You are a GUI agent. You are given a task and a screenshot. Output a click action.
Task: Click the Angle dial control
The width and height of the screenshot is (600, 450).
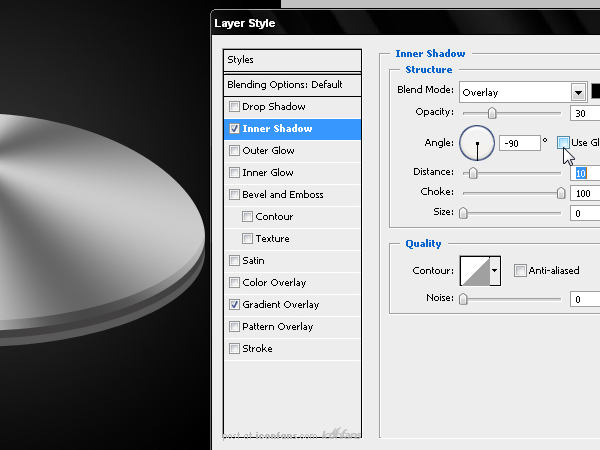coord(477,143)
